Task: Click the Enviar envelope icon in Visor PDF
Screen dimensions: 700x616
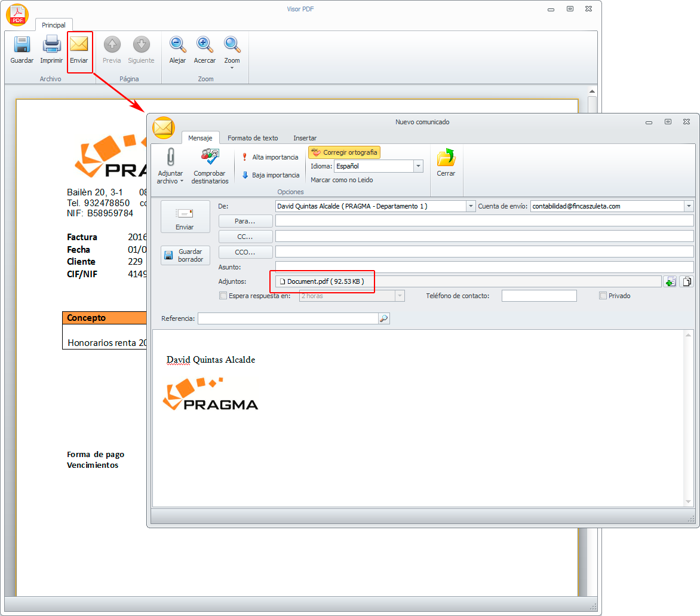Action: click(79, 44)
